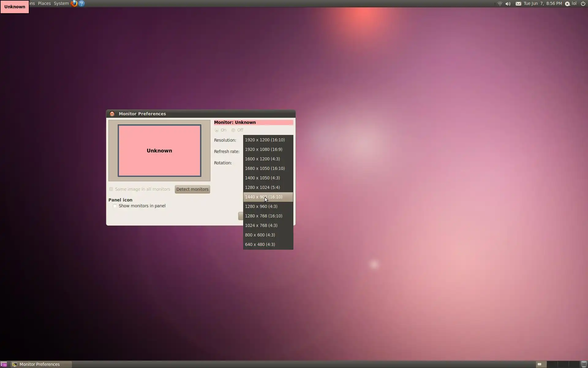
Task: Click the show desktop icon
Action: (x=4, y=364)
